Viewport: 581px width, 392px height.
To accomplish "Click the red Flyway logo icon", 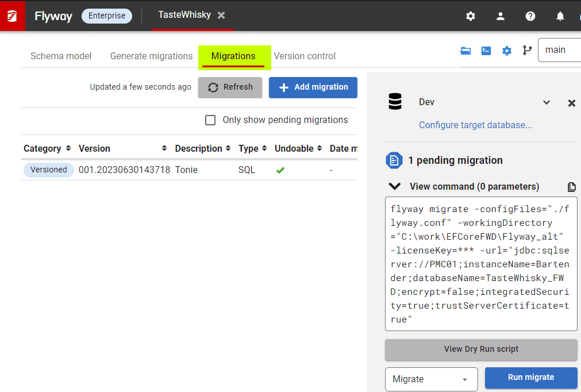I will [12, 16].
